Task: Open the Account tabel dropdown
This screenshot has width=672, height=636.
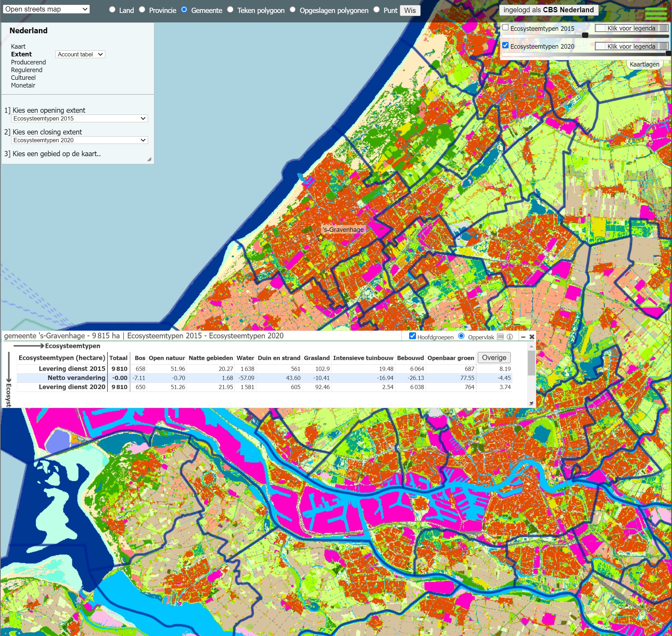Action: pyautogui.click(x=80, y=54)
